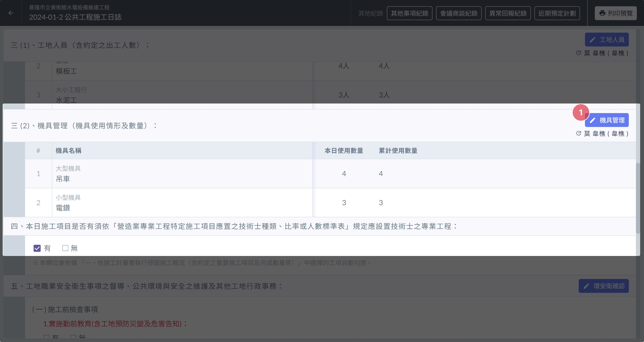Click 近期預定計劃 button
Viewport: 644px width, 342px height.
pos(557,13)
